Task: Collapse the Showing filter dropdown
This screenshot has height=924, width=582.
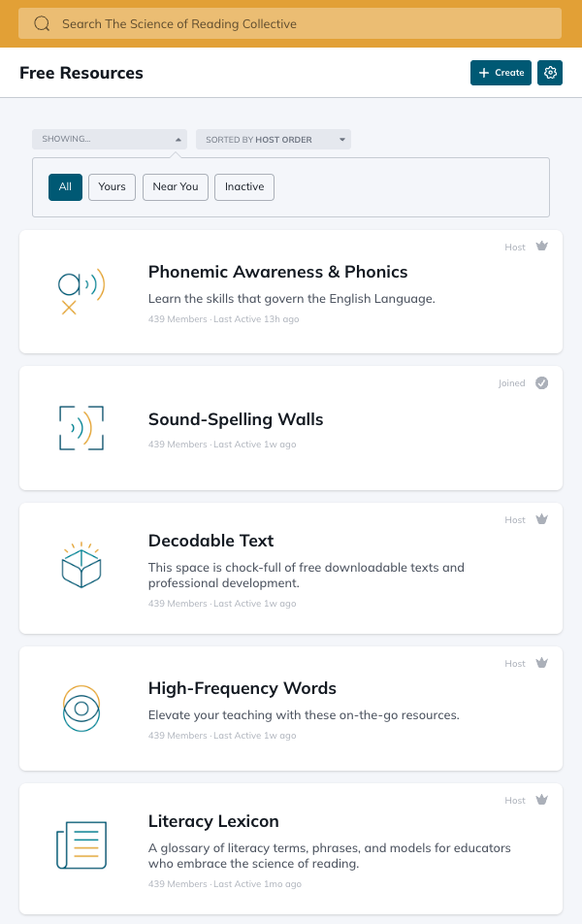Action: [x=109, y=140]
